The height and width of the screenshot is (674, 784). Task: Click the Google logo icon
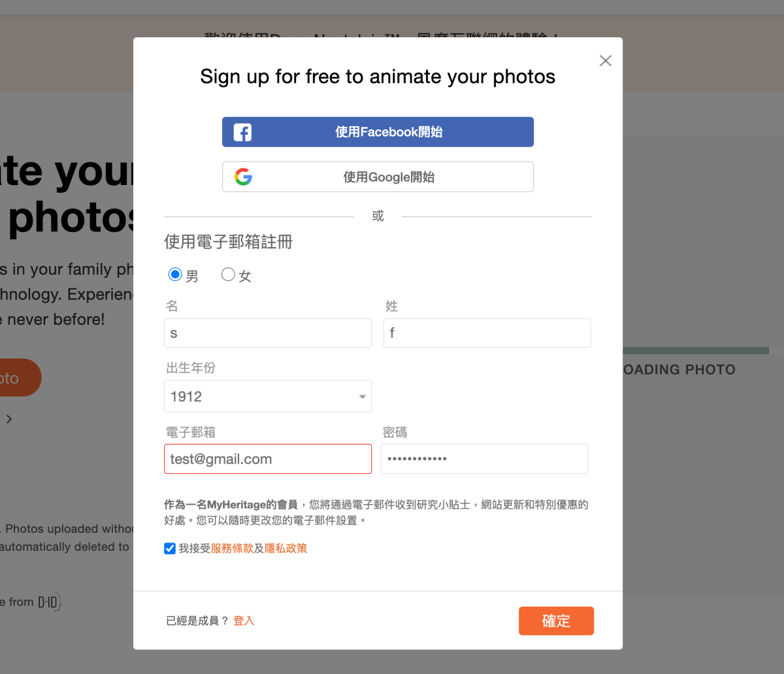[x=243, y=177]
